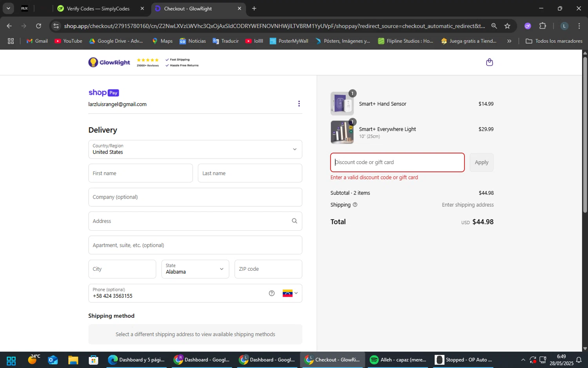588x368 pixels.
Task: Click the shipping info question mark icon
Action: [355, 205]
